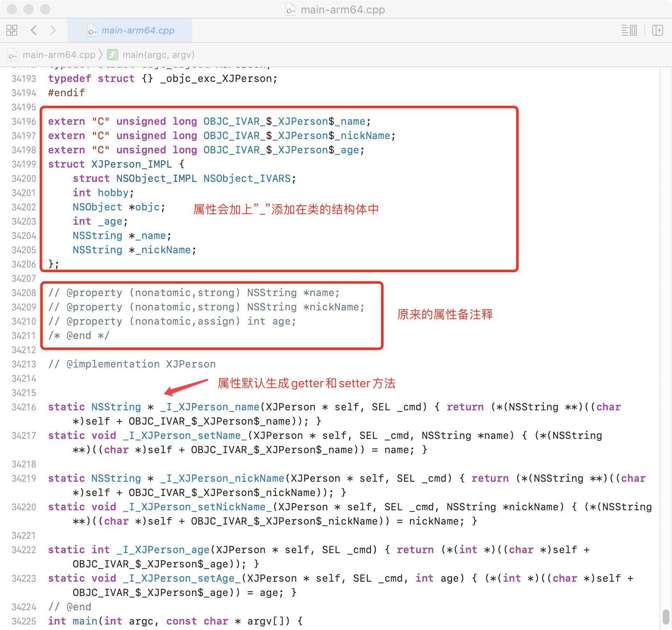This screenshot has width=672, height=630.
Task: Click OBJC_IVAR_$_XJPerson$_nickName on line 34197
Action: pos(297,136)
